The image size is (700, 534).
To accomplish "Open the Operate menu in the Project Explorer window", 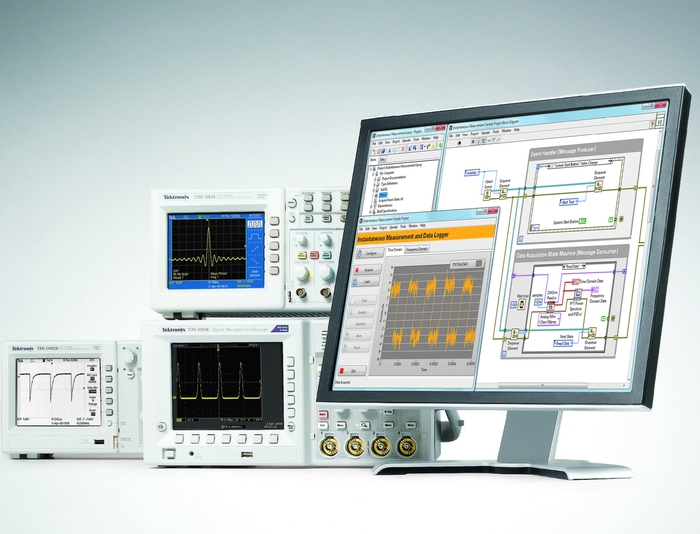I will pos(406,140).
